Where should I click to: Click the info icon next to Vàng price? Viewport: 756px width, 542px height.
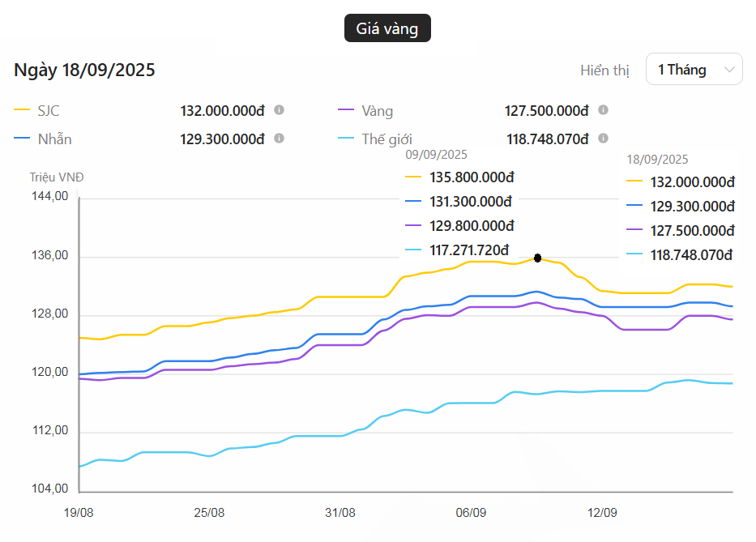[x=603, y=110]
